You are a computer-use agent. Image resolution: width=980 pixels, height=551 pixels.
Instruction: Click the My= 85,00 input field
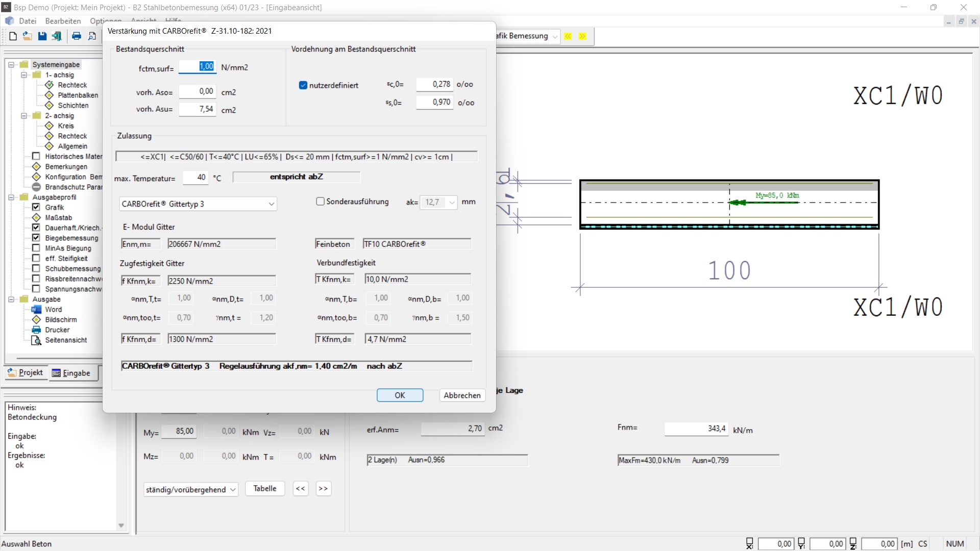pos(178,431)
